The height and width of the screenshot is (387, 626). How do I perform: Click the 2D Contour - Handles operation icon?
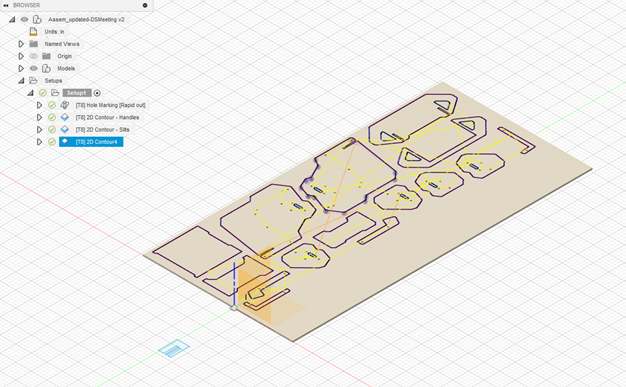pyautogui.click(x=64, y=117)
